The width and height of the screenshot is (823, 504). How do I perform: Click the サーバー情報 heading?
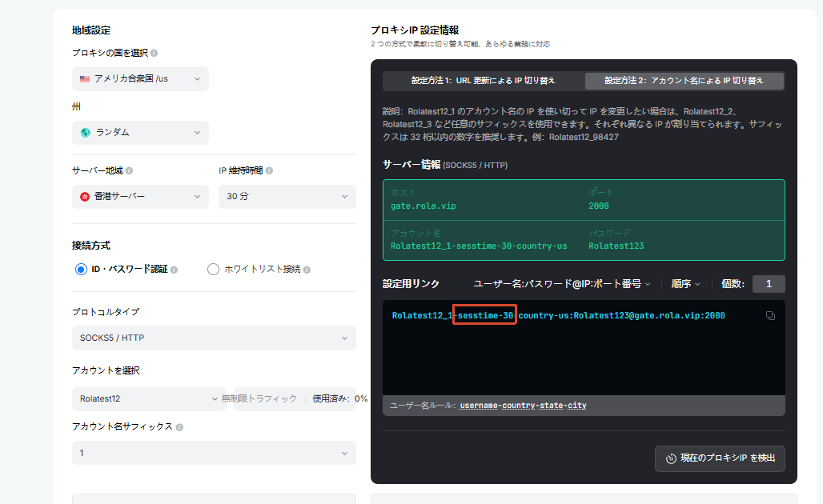(411, 165)
